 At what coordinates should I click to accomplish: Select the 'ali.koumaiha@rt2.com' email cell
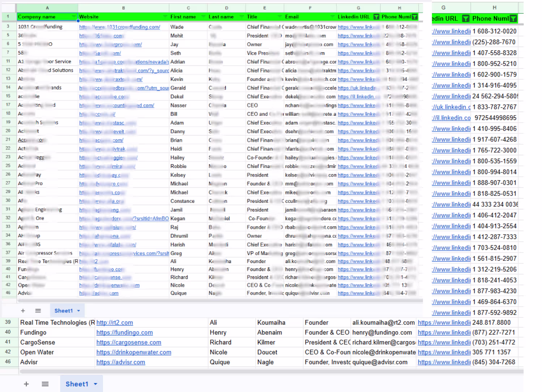click(x=383, y=323)
